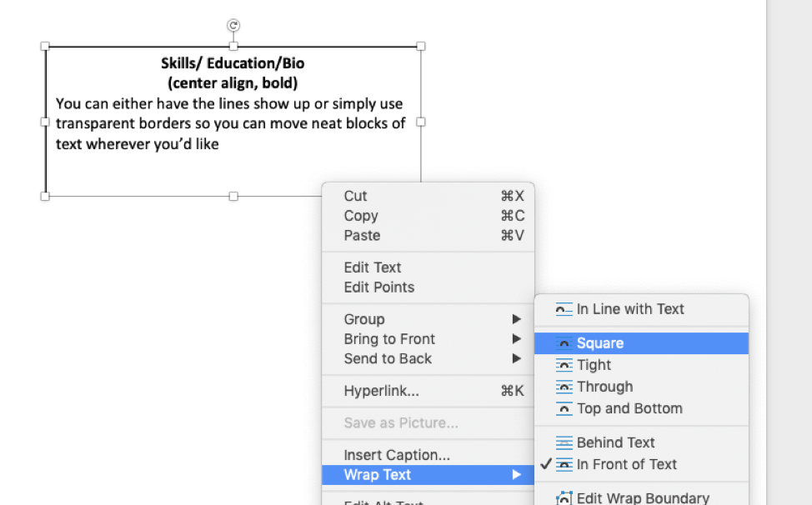Click the Behind Text wrap icon

(564, 442)
